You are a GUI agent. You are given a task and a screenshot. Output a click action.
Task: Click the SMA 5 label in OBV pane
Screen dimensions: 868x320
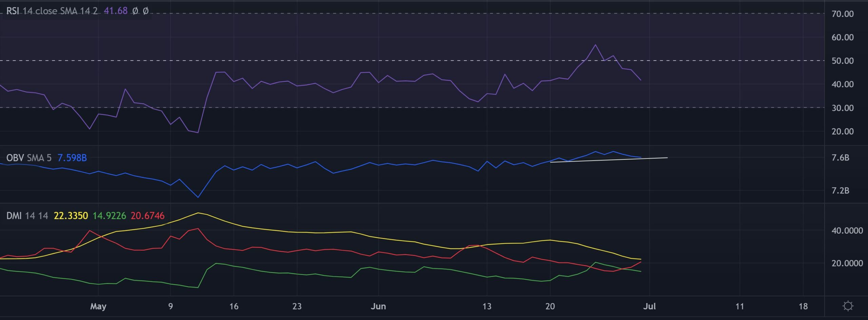tap(39, 157)
